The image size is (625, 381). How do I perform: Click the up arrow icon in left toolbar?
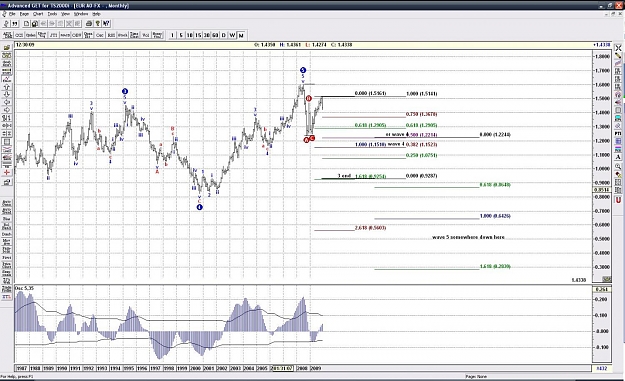click(7, 86)
